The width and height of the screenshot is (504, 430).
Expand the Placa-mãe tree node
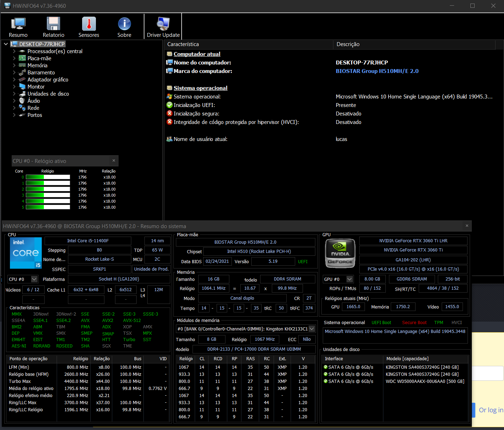14,58
